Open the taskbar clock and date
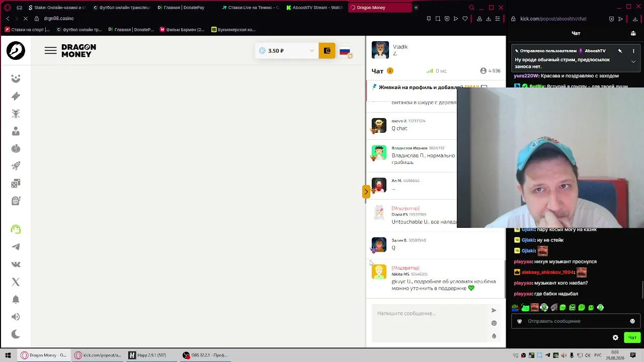The height and width of the screenshot is (362, 644). [x=615, y=355]
